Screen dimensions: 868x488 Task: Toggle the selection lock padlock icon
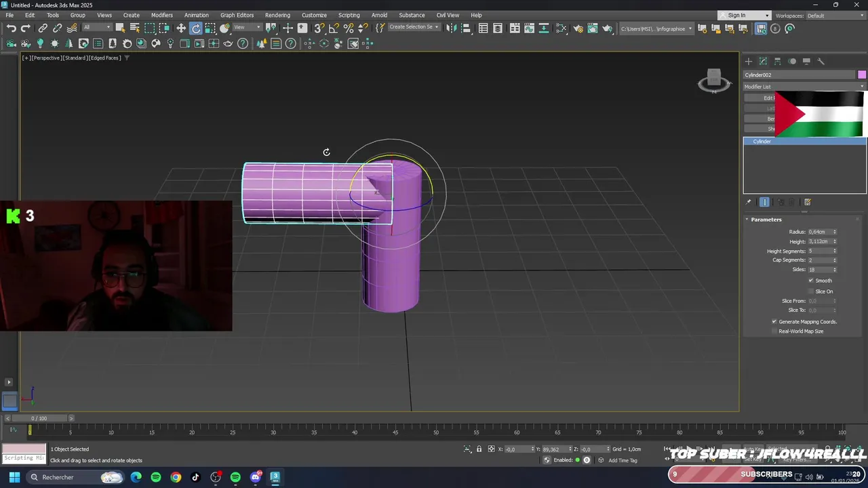coord(479,449)
